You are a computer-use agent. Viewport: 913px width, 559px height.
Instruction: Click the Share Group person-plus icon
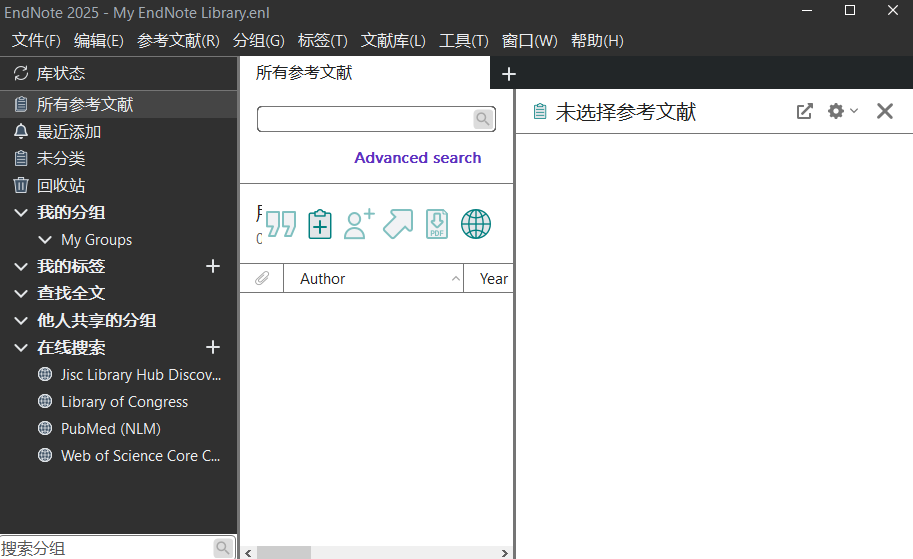[359, 224]
